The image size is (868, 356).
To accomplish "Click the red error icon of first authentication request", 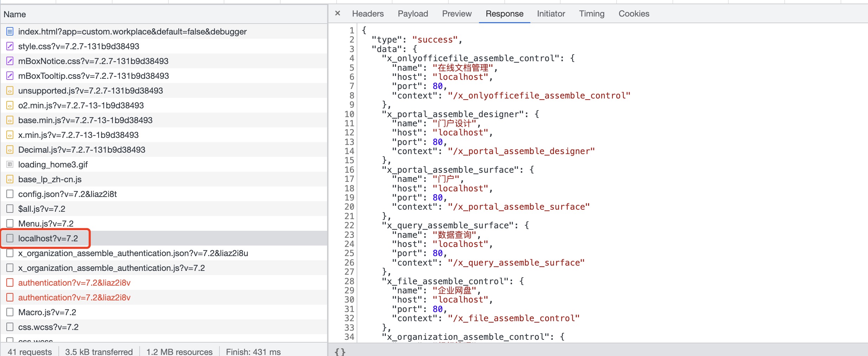I will tap(10, 283).
